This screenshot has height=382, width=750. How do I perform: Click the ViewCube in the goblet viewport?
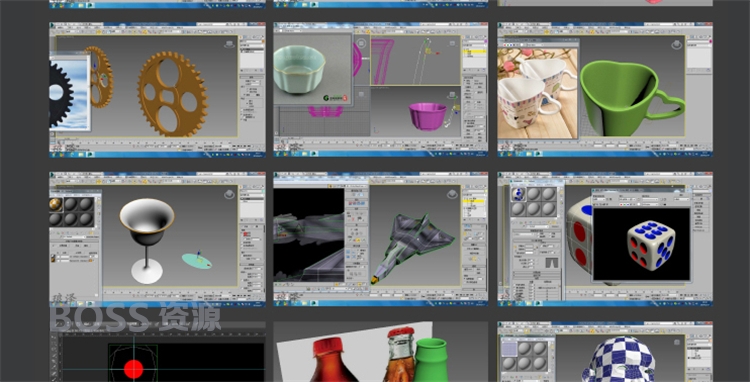pos(230,194)
